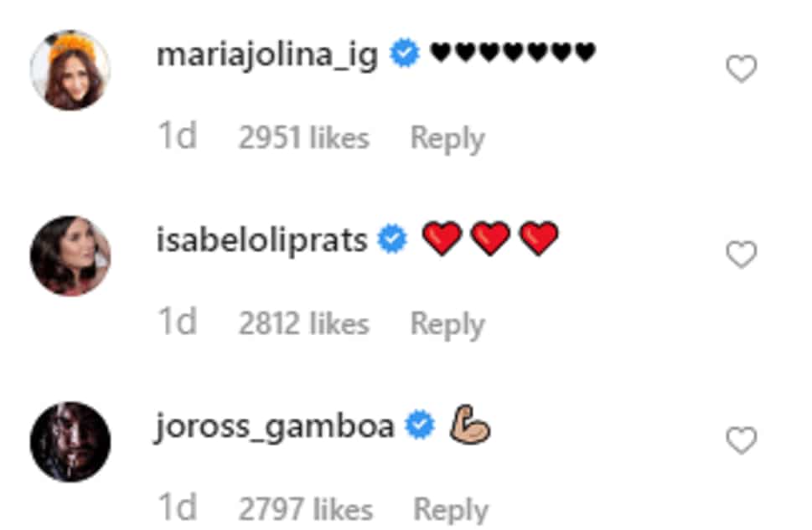Reply to mariajolina_ig's comment
Screen dimensions: 812x530
tap(447, 139)
